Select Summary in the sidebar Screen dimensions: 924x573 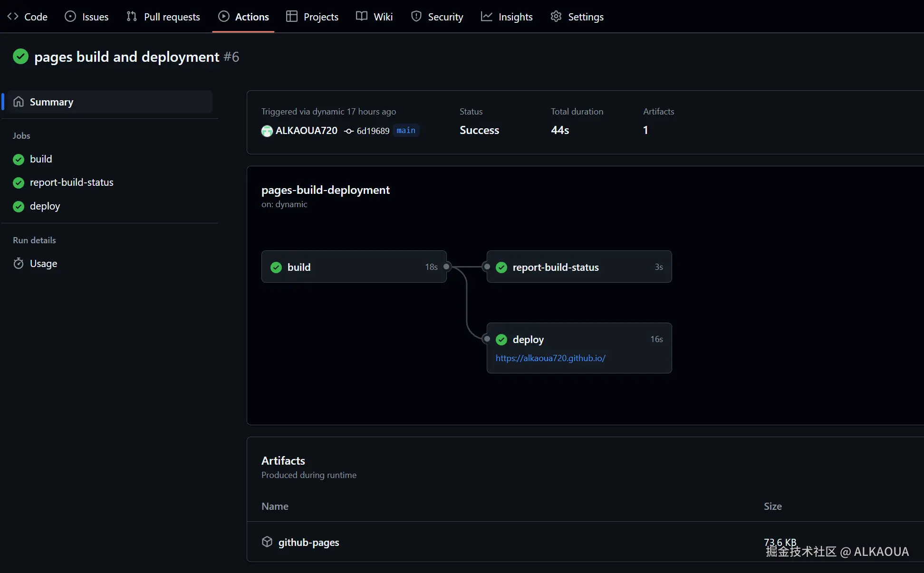[51, 102]
